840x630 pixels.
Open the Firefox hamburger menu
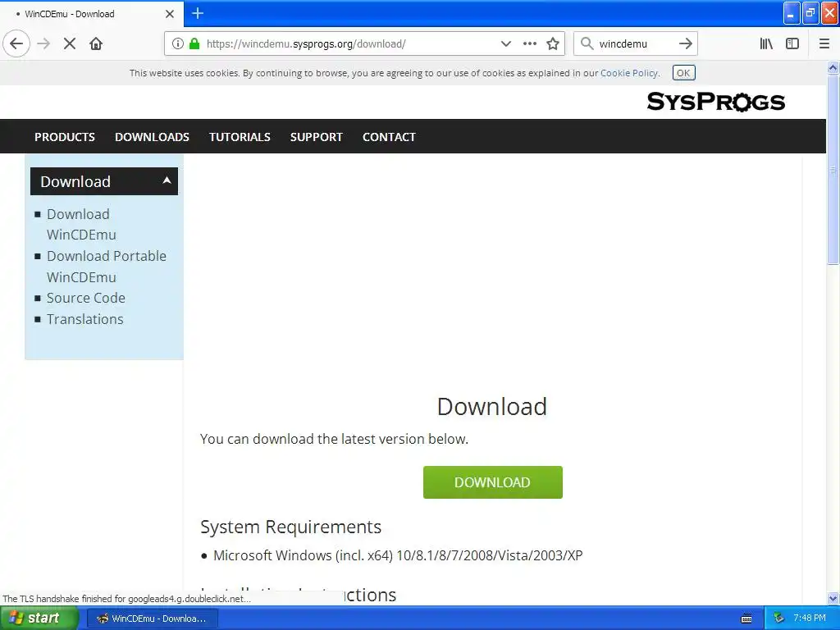(x=824, y=43)
